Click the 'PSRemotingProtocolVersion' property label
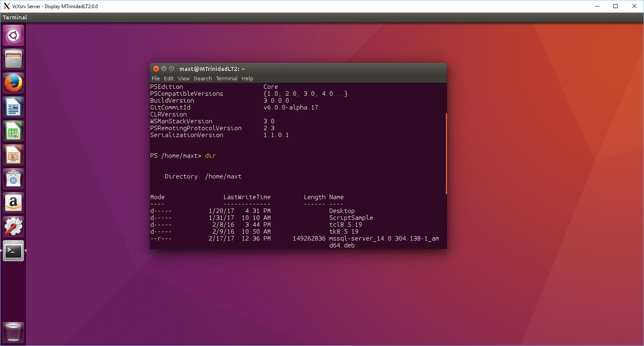This screenshot has height=346, width=644. coord(196,128)
